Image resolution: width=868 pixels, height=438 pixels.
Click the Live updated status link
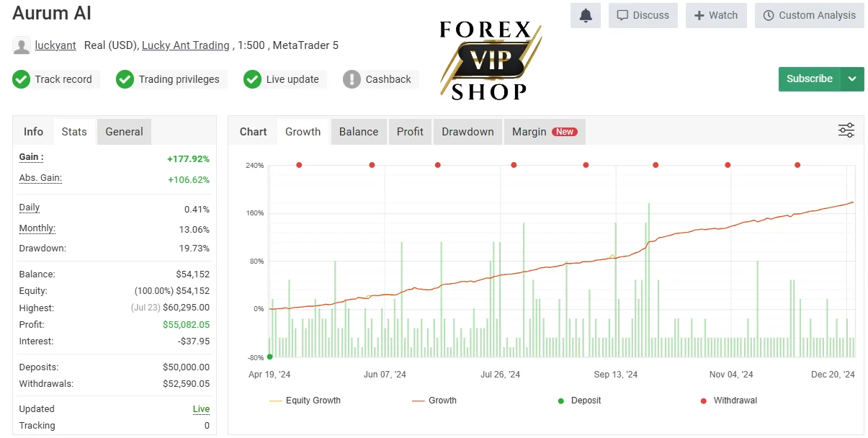202,409
